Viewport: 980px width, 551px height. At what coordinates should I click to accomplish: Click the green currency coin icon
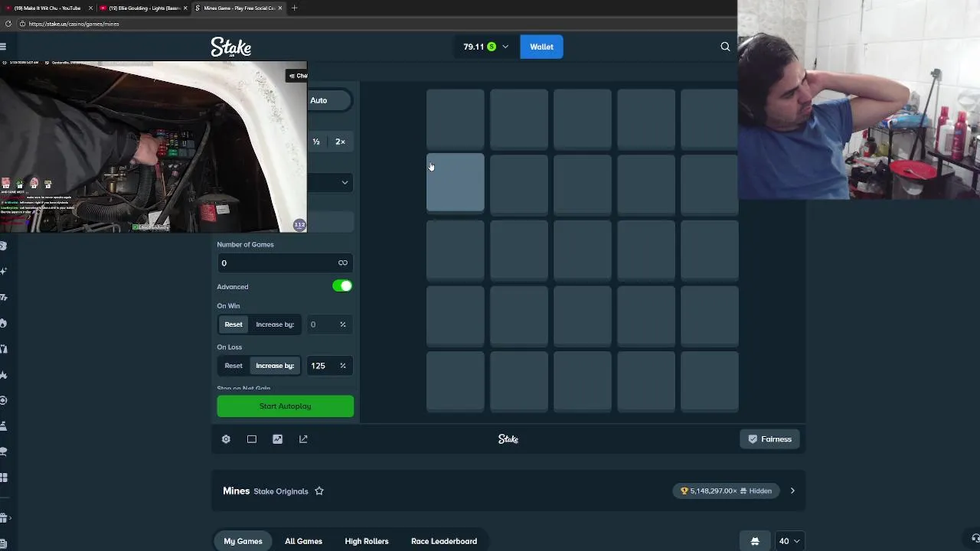point(492,47)
